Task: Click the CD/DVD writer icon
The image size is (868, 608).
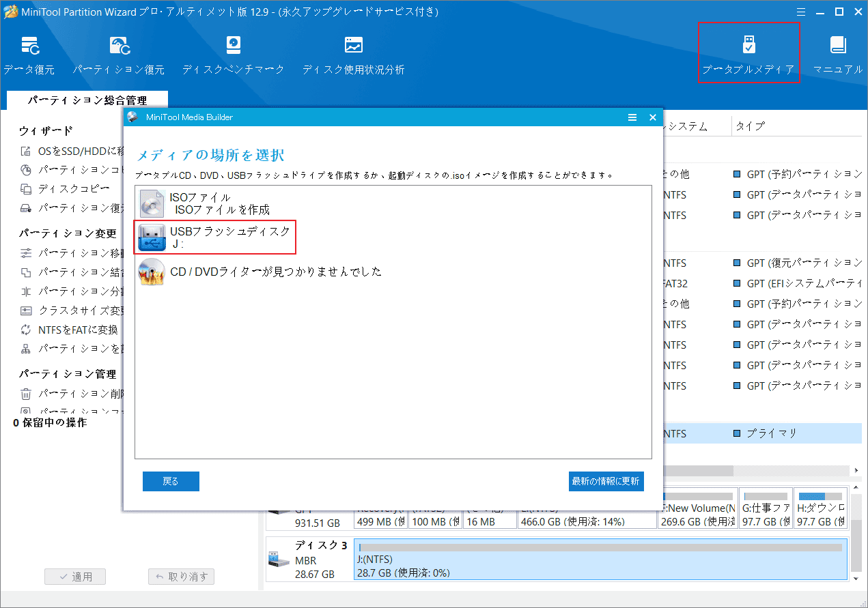Action: [152, 272]
